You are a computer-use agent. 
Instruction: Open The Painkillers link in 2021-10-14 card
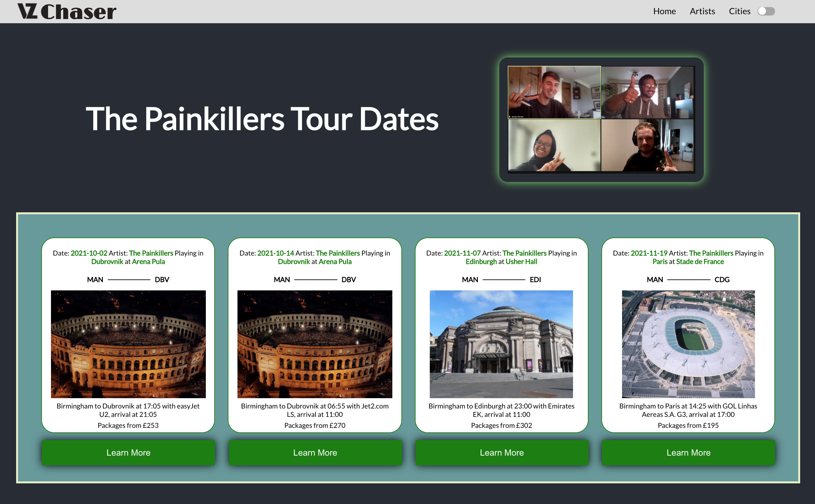338,253
